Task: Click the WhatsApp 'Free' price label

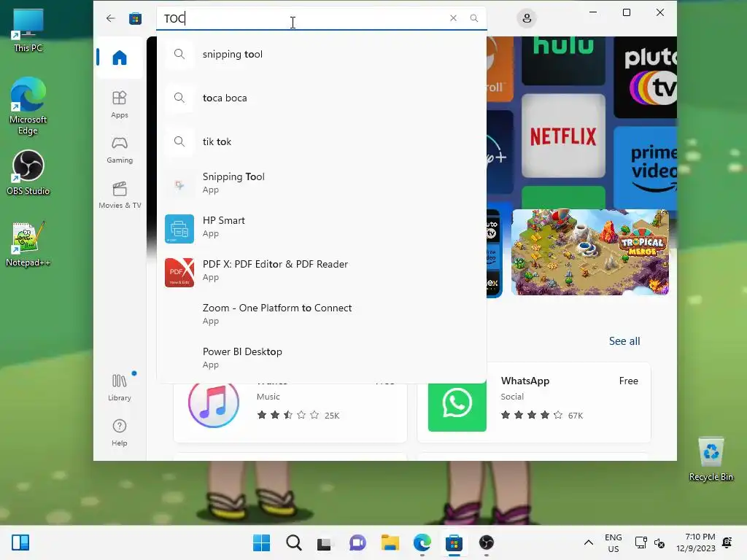Action: pos(628,381)
